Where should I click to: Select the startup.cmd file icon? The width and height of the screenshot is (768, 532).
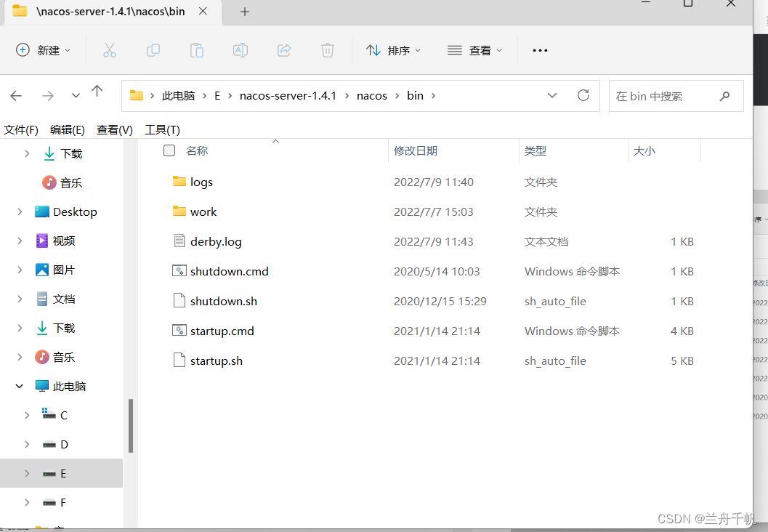tap(179, 331)
